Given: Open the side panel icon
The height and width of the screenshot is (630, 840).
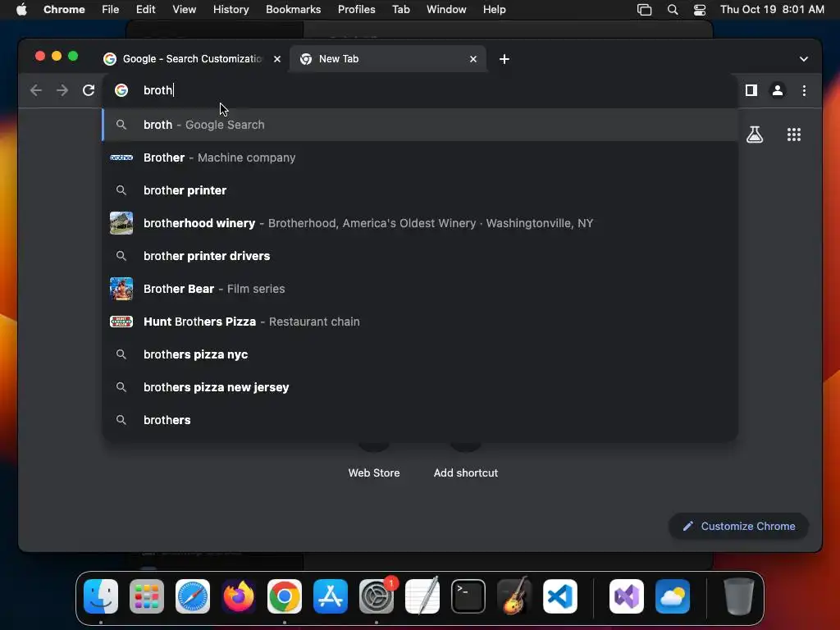Looking at the screenshot, I should click(751, 90).
